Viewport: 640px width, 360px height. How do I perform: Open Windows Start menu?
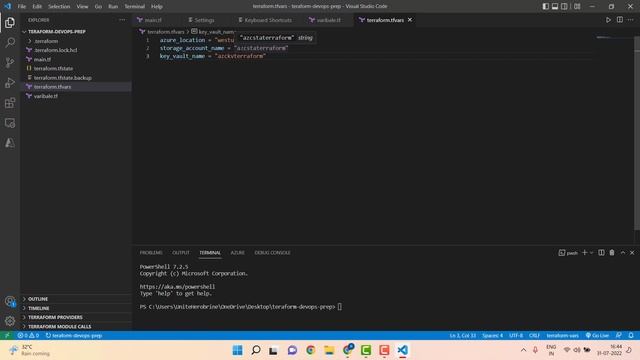[238, 350]
